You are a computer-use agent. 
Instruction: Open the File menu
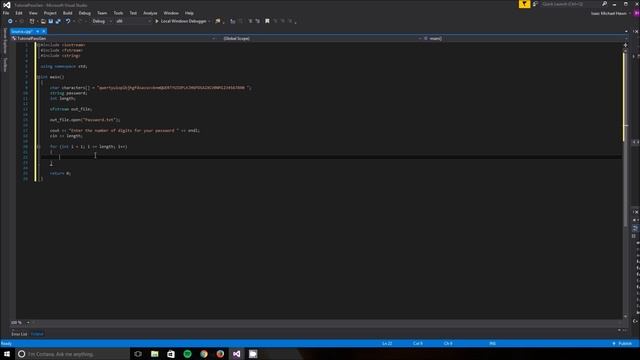click(6, 13)
